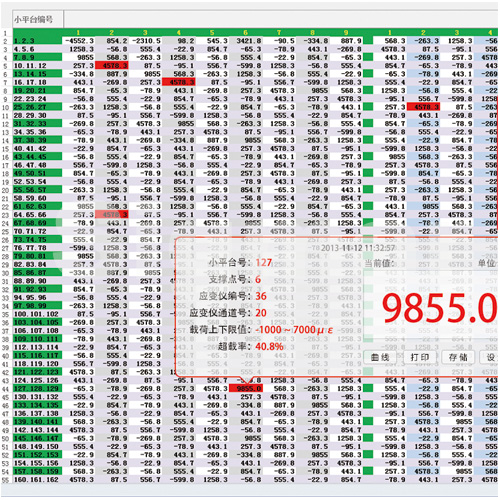Click the 支撑点号 value 6 in popup
This screenshot has width=500, height=500.
(x=258, y=279)
